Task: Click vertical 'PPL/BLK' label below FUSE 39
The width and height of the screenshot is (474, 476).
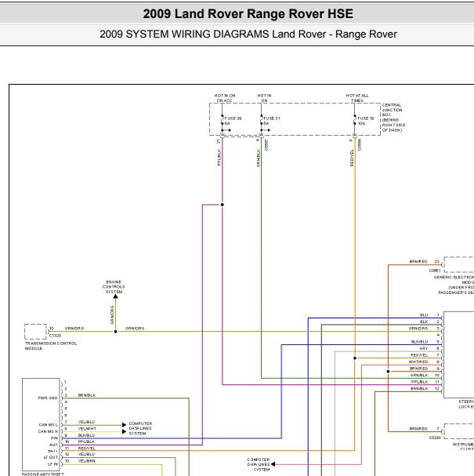Action: [219, 157]
